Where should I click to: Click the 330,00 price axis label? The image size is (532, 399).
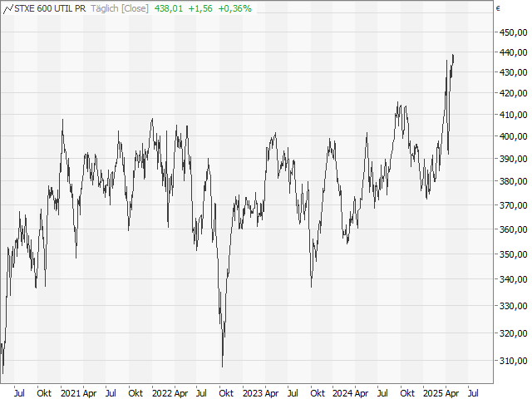click(x=514, y=306)
